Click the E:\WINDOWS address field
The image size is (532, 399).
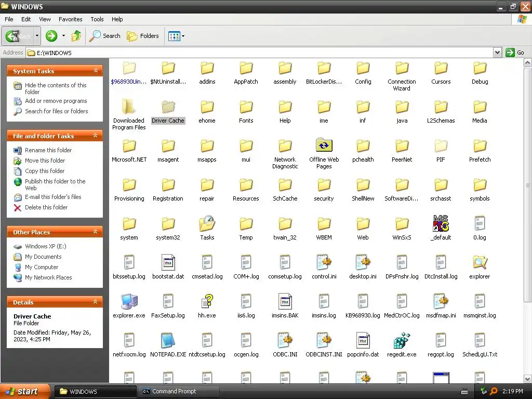[x=260, y=52]
